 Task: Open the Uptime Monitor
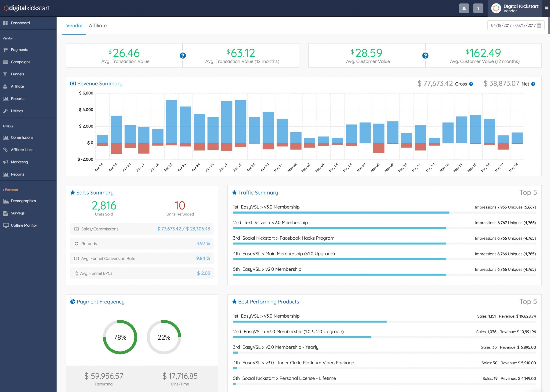coord(24,225)
